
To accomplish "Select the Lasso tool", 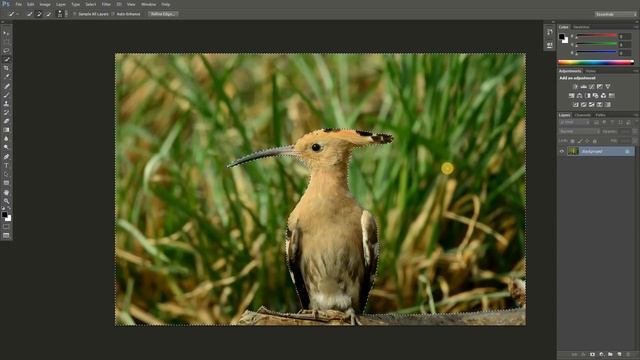I will tap(6, 51).
